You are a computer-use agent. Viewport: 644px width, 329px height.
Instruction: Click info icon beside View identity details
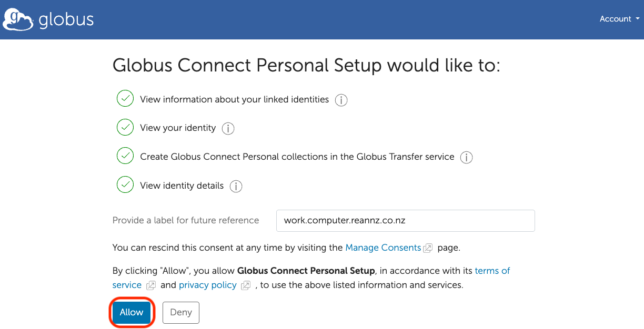(236, 186)
